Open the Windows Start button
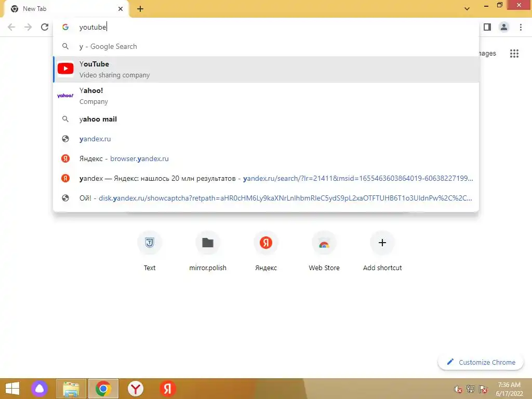This screenshot has height=399, width=532. (12, 389)
